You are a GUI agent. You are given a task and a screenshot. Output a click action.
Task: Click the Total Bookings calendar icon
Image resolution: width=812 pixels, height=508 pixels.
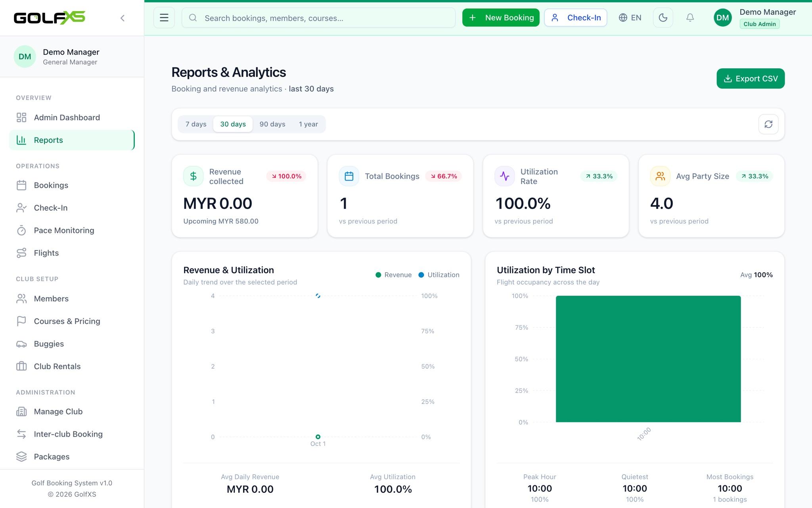349,176
